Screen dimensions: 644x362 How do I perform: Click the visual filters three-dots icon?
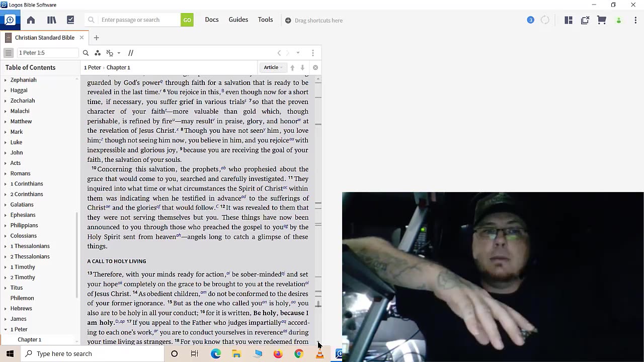98,53
